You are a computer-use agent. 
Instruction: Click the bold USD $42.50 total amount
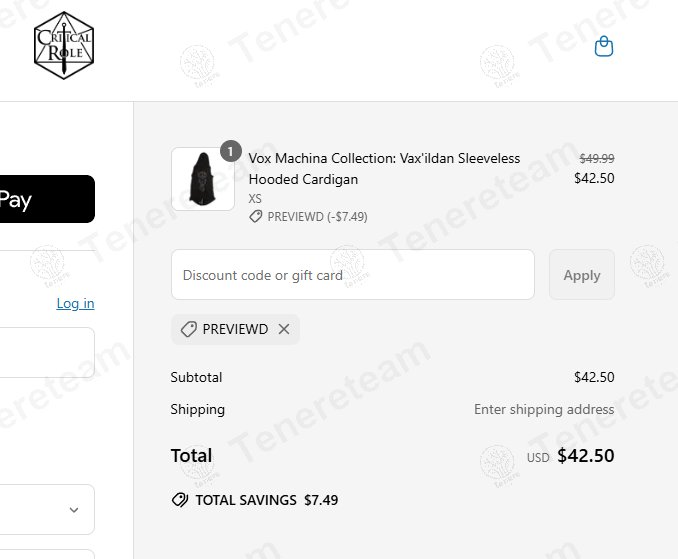click(x=585, y=456)
